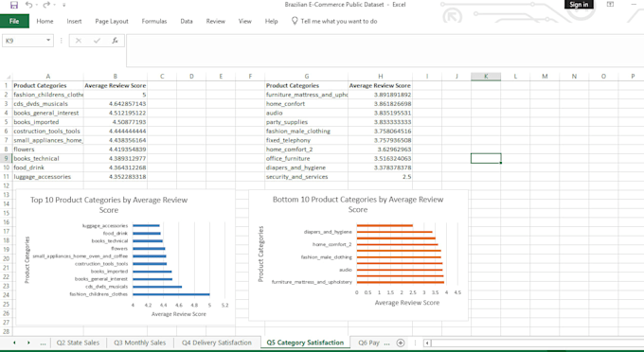Click the New Sheet plus icon
This screenshot has width=644, height=352.
[401, 343]
